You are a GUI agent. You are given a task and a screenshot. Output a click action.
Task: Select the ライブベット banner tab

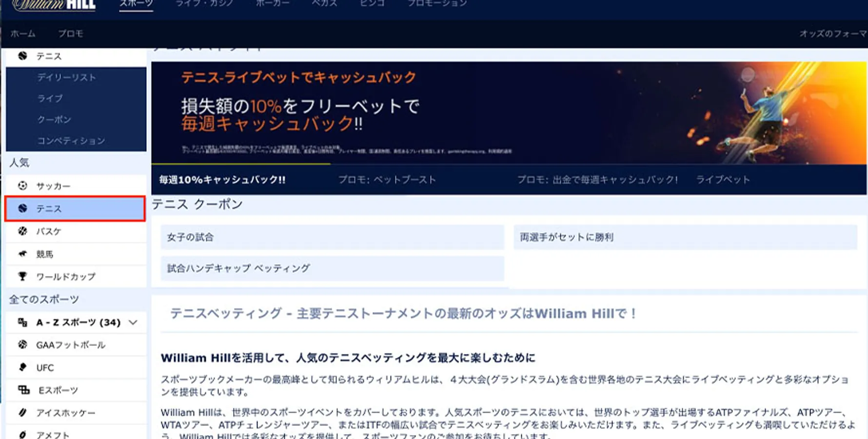tap(723, 180)
